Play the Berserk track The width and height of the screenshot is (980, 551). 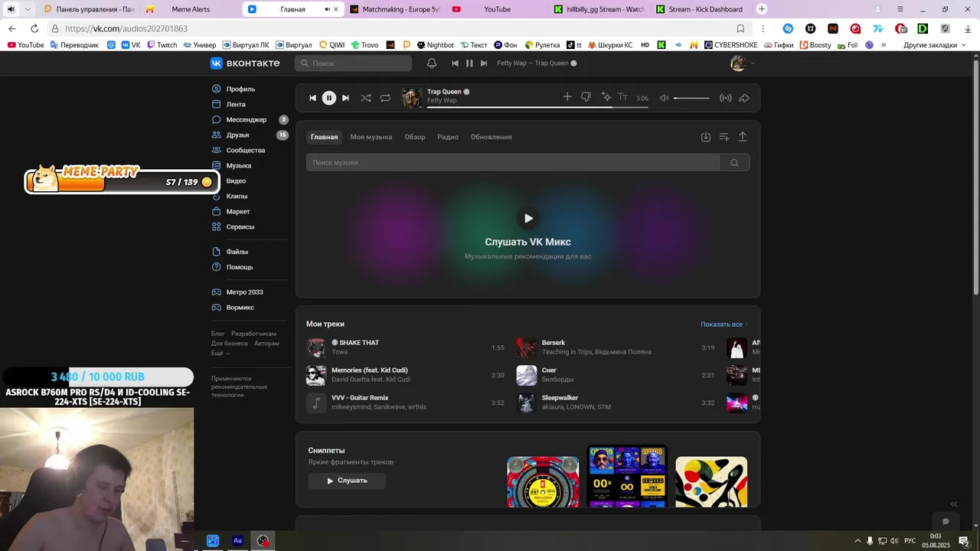coord(527,347)
